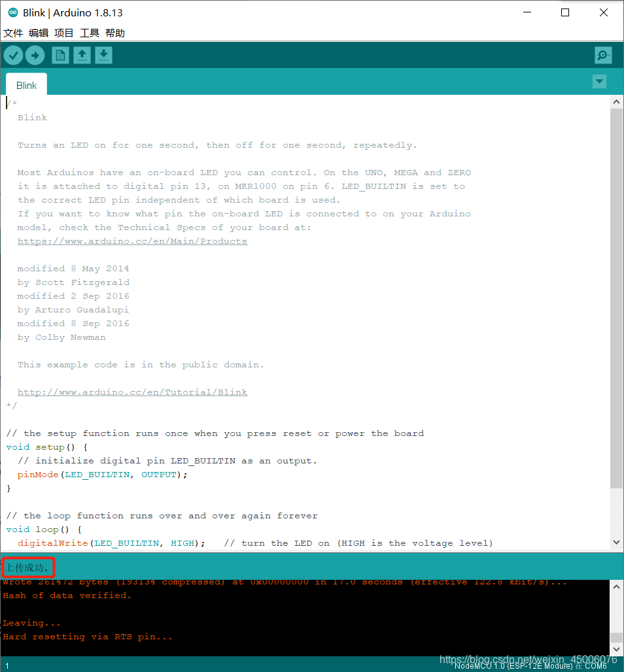Click the 'Hash of data verified.' console line

coord(67,596)
